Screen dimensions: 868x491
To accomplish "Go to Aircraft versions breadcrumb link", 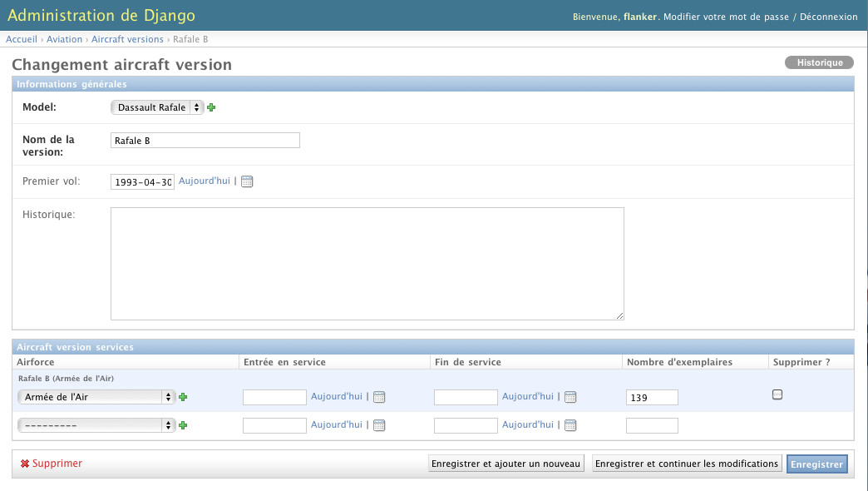I will 127,39.
